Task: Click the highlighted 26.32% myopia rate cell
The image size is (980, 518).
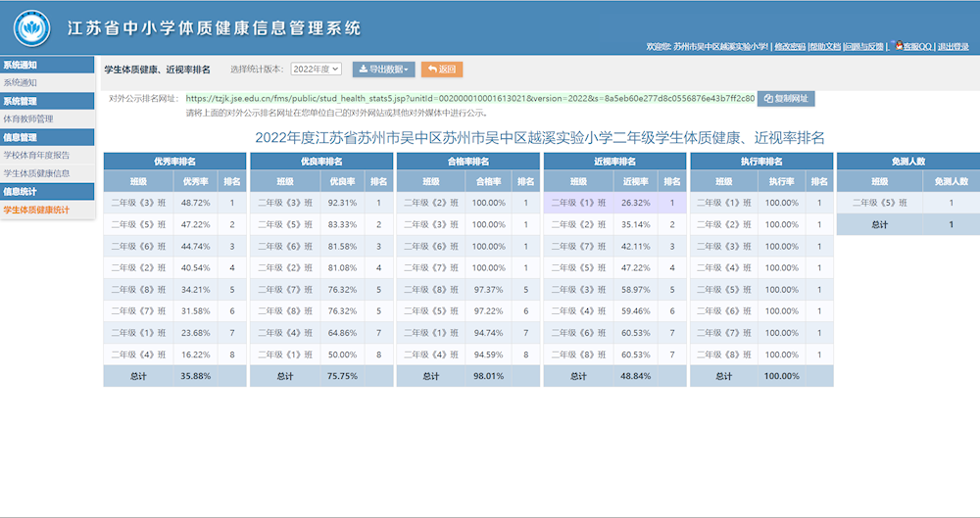Action: coord(636,203)
